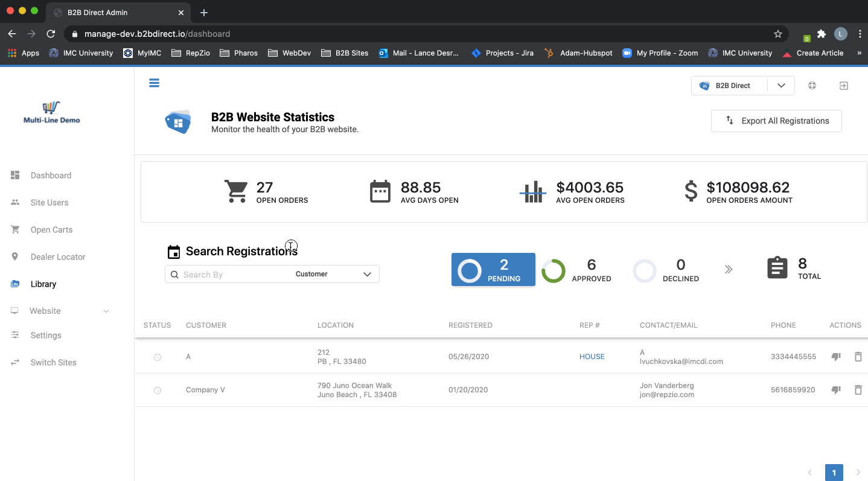
Task: Show Approved registrations
Action: (x=576, y=271)
